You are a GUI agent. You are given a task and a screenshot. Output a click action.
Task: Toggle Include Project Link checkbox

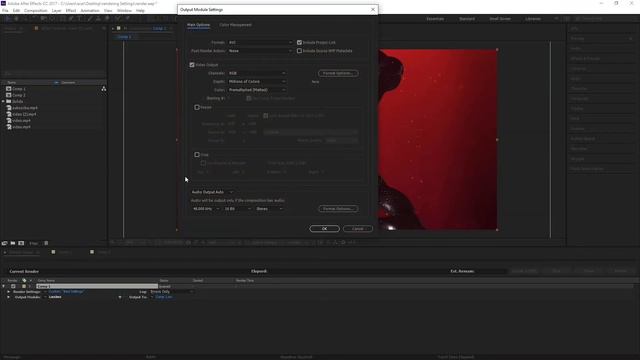point(299,42)
